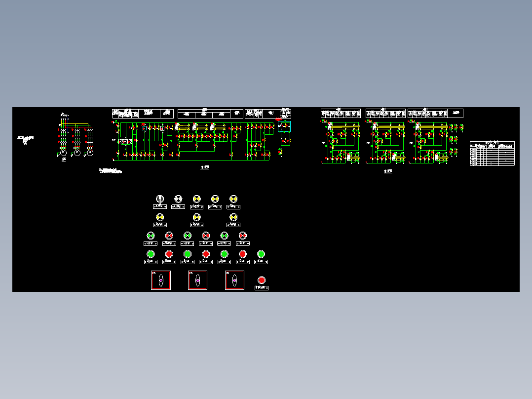Select the leftmost red button in the seven-button row
The height and width of the screenshot is (399, 532).
coord(169,254)
